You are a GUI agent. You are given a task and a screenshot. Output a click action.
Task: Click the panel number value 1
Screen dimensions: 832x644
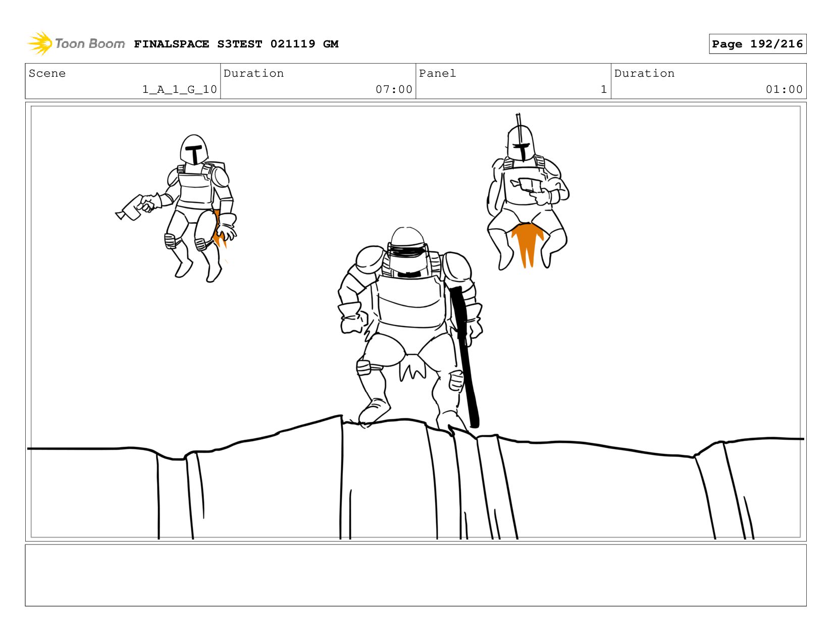pos(603,89)
